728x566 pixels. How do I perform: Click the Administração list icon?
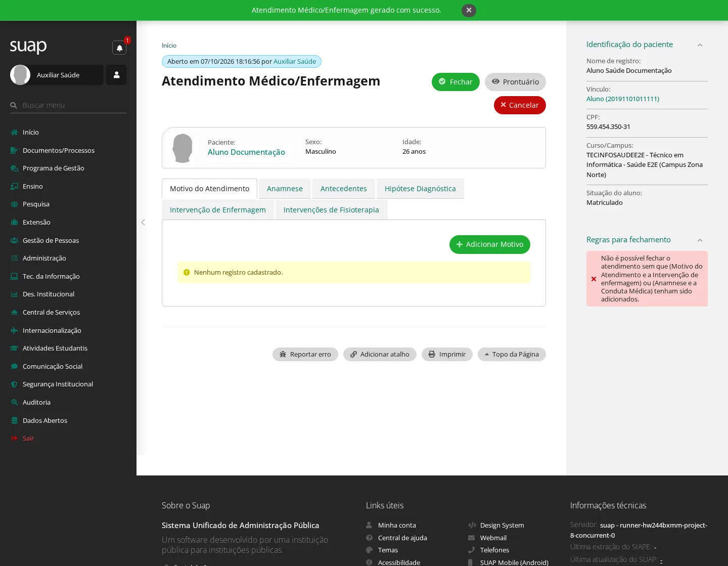pos(14,258)
